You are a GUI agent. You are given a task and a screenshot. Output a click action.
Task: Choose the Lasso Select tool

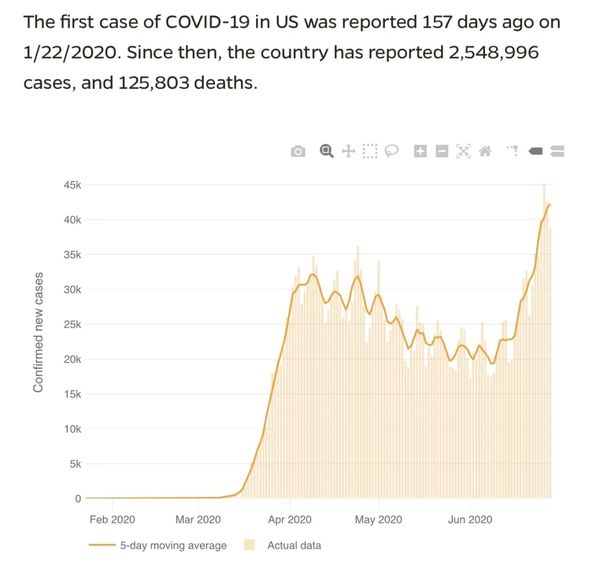click(x=392, y=151)
